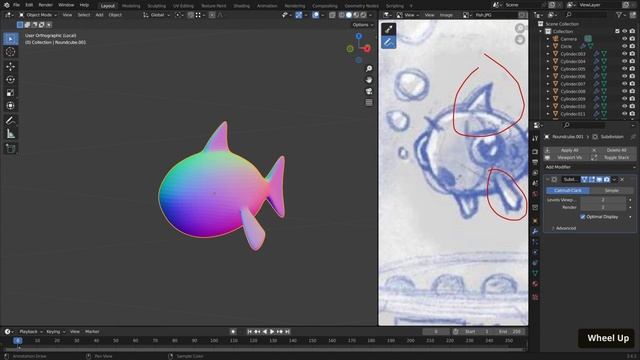Switch to the UV Editing workspace tab
Screen dimensions: 640x360
click(x=183, y=6)
